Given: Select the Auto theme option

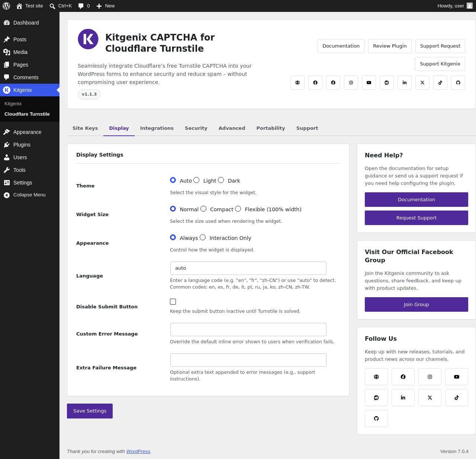Looking at the screenshot, I should (173, 180).
